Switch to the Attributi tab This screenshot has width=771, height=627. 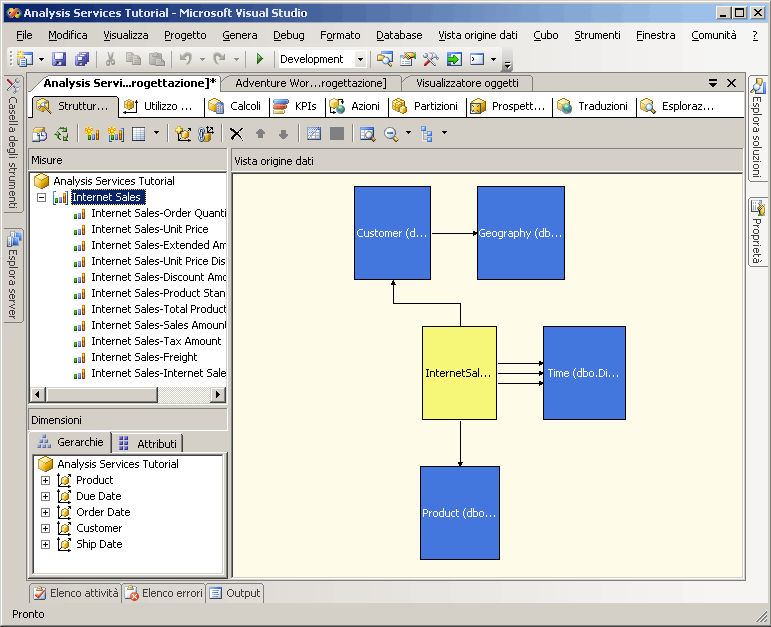click(x=147, y=443)
